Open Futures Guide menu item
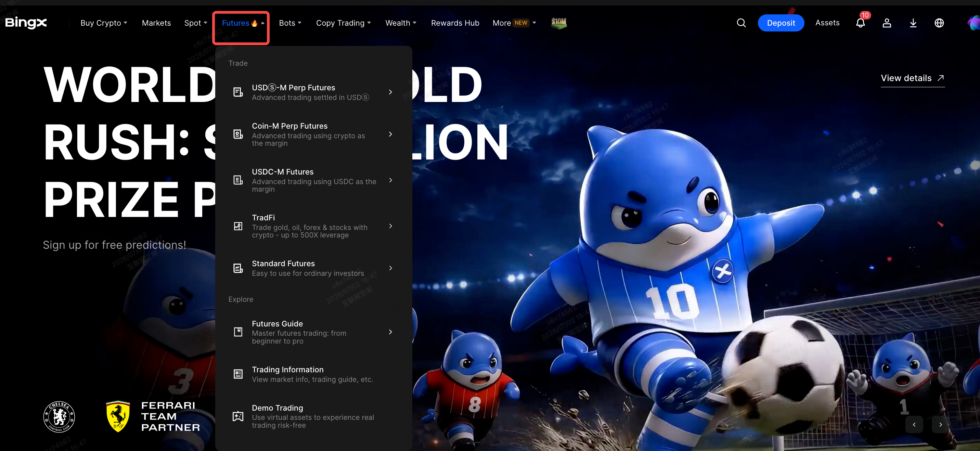Screen dimensions: 980x451 tap(313, 332)
